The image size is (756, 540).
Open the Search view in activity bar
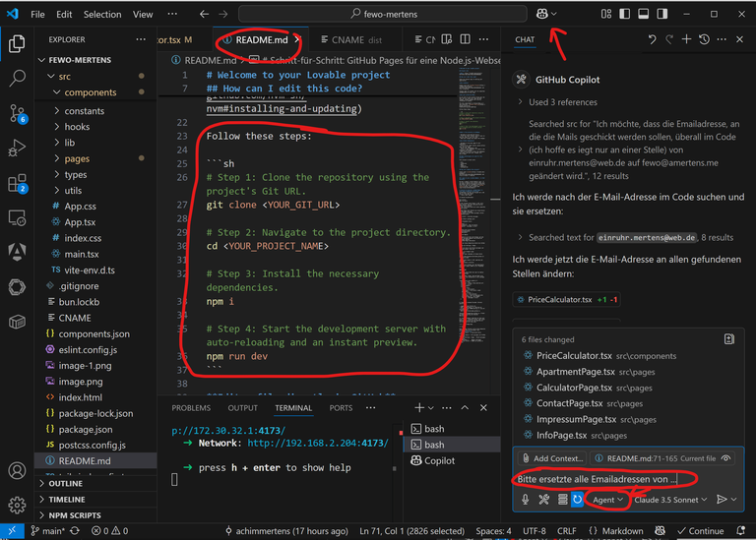pos(17,78)
